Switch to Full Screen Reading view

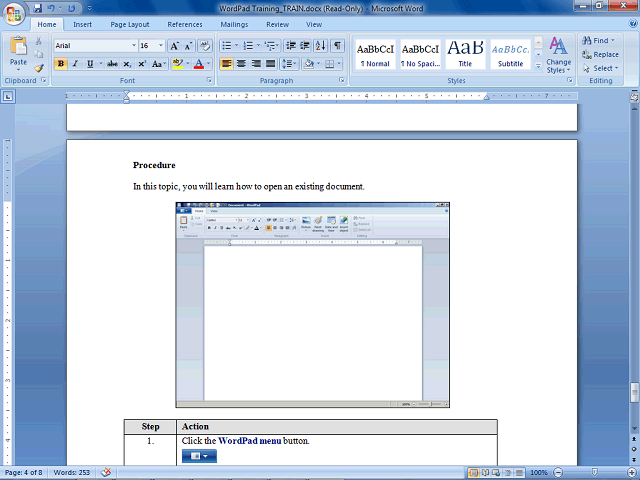(485, 473)
